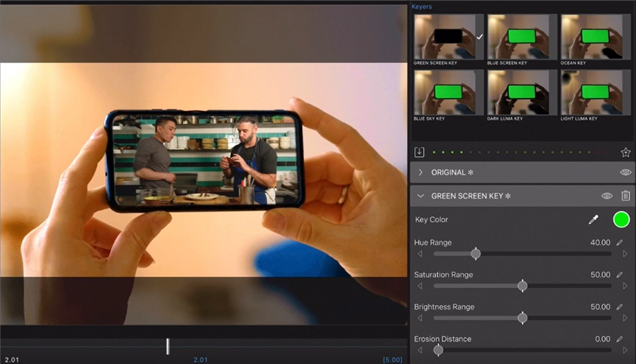
Task: Increase Saturation Range with right arrow
Action: (x=625, y=286)
